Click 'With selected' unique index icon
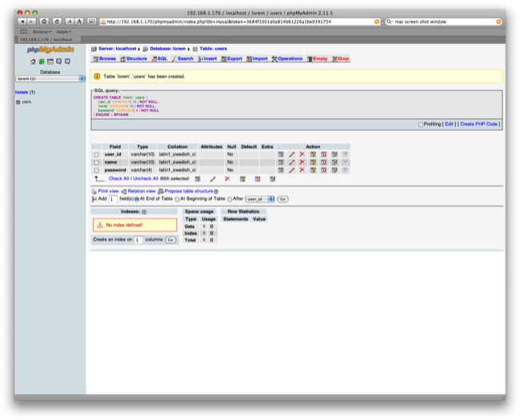520x420 pixels. click(258, 179)
